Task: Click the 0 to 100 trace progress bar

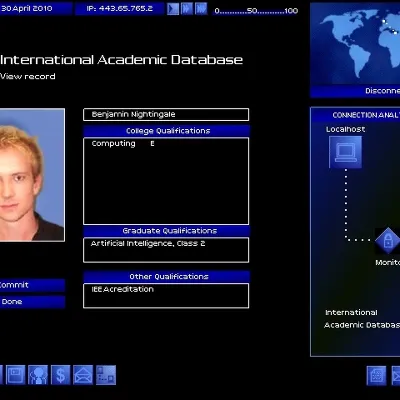Action: (x=256, y=11)
